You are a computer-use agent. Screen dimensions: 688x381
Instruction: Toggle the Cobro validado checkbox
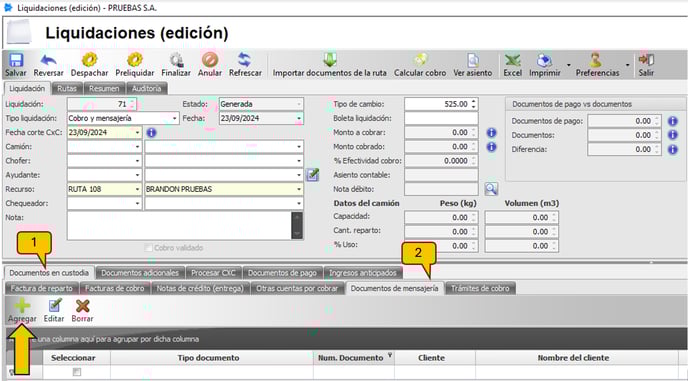(148, 248)
